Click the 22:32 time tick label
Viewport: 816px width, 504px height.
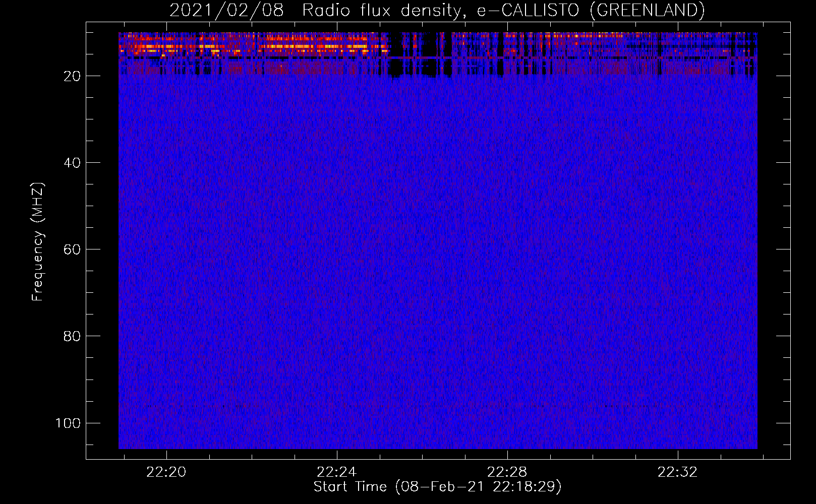click(677, 472)
